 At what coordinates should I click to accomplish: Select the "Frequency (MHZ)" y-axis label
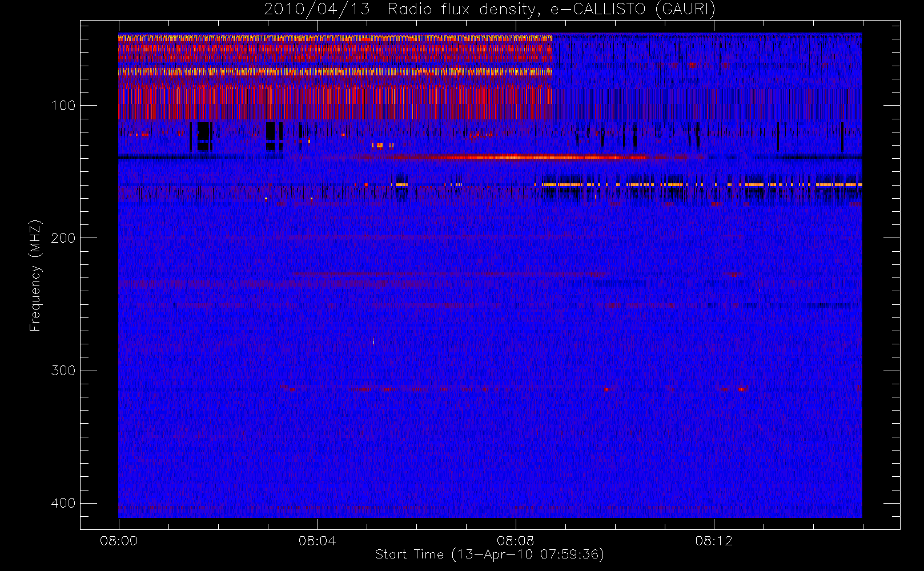click(35, 275)
